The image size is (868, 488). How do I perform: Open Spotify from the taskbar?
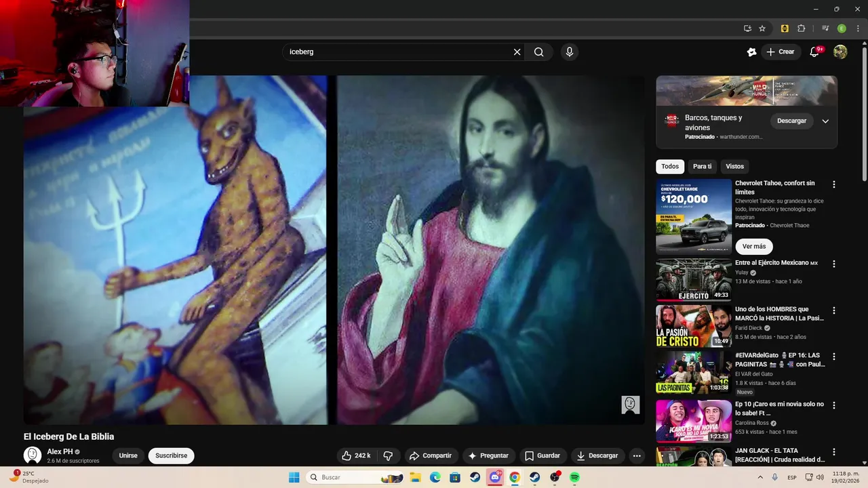tap(574, 477)
